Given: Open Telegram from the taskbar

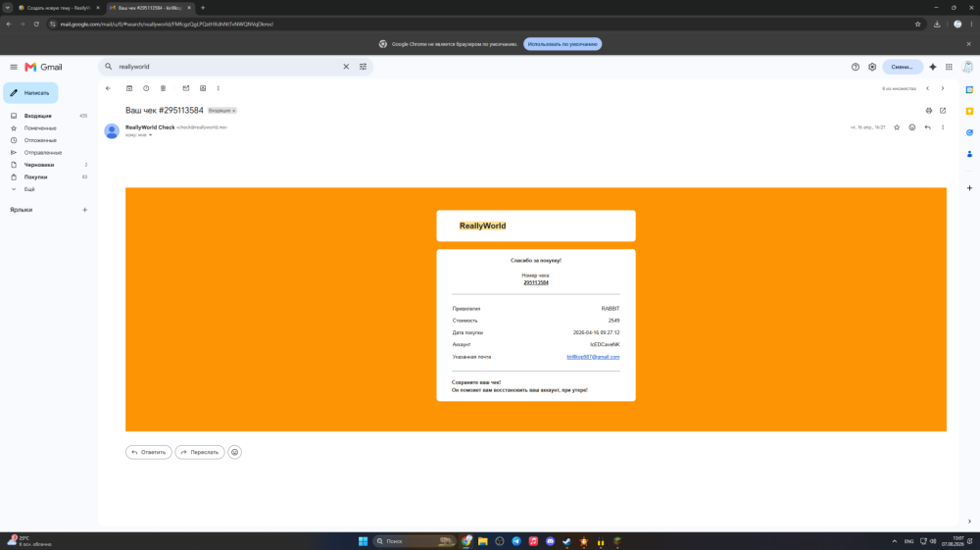Looking at the screenshot, I should (516, 541).
